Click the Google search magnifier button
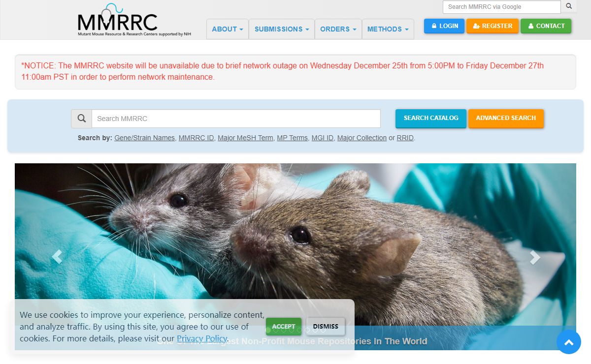The width and height of the screenshot is (591, 364). point(569,6)
